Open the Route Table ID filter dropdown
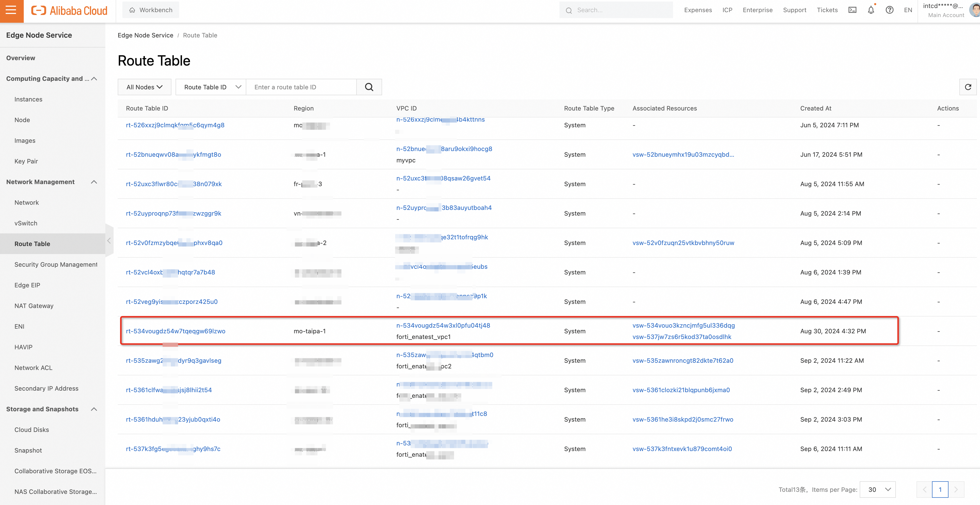Image resolution: width=980 pixels, height=505 pixels. [x=211, y=87]
